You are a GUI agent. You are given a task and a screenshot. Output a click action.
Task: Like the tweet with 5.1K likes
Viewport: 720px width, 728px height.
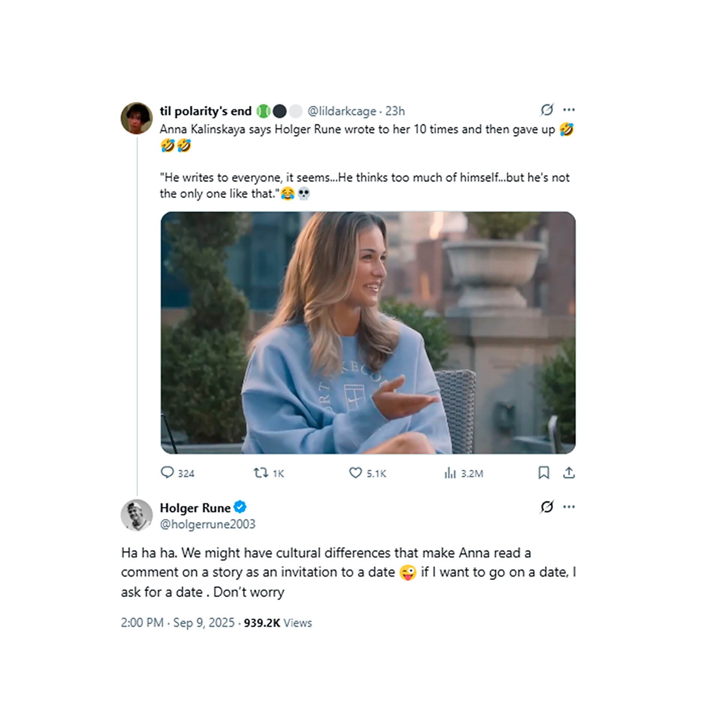click(x=355, y=472)
